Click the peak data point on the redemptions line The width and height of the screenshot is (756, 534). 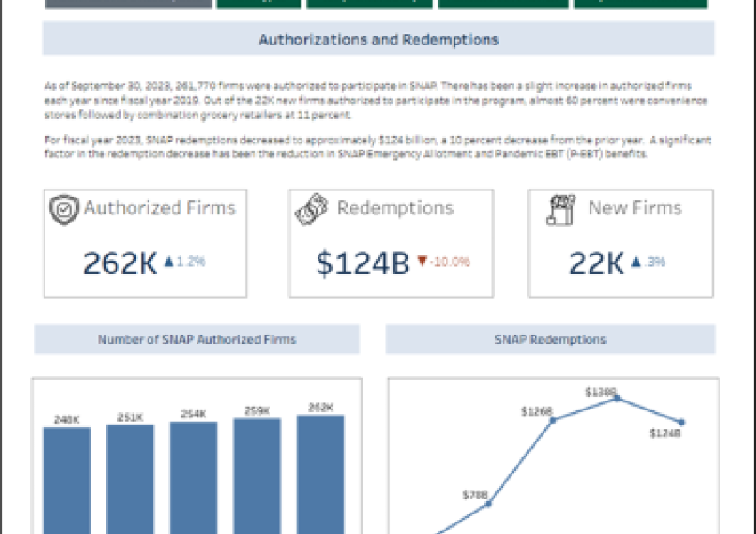click(x=616, y=398)
